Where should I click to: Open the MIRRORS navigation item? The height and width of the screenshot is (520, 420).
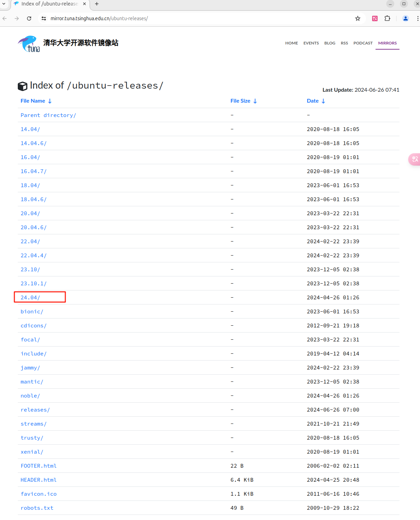(388, 43)
